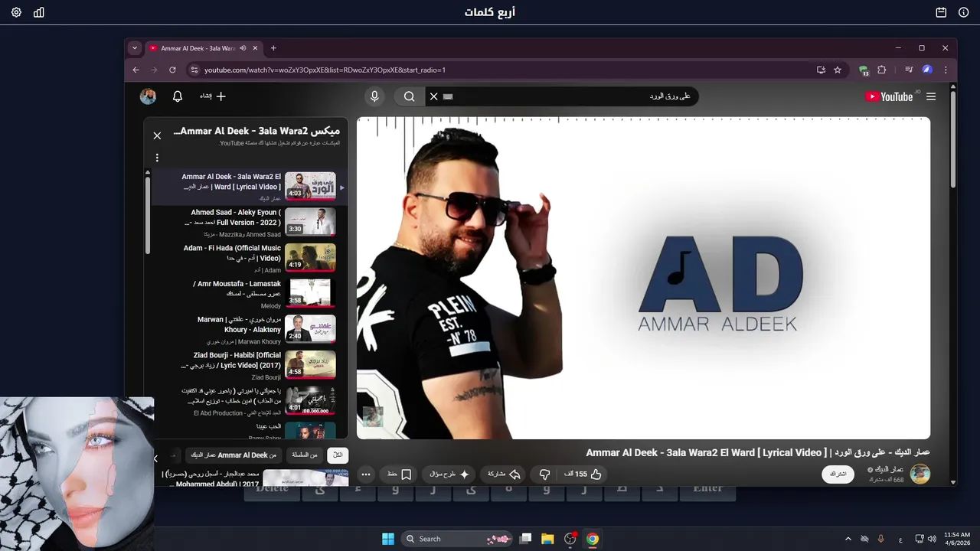Click the Windows taskbar Search box

[x=458, y=539]
